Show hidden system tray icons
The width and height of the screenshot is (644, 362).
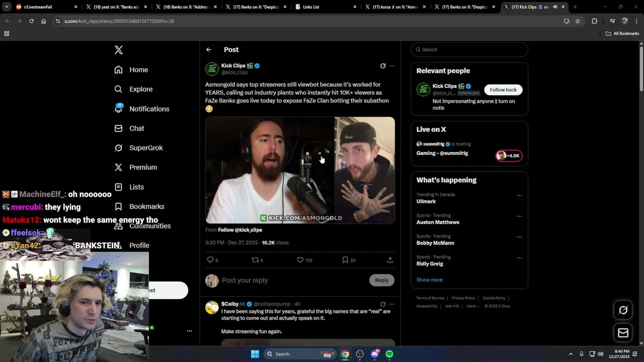[571, 354]
